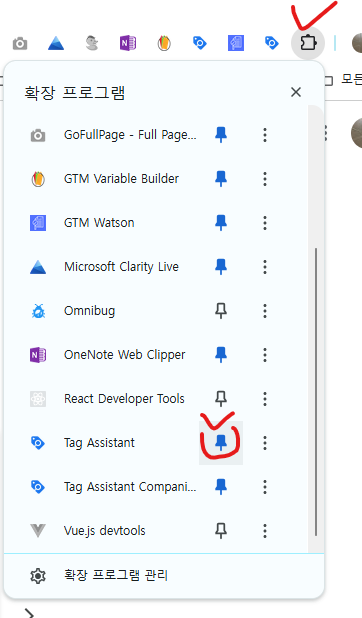The height and width of the screenshot is (618, 362).
Task: Pin React Developer Tools to toolbar
Action: coord(221,399)
